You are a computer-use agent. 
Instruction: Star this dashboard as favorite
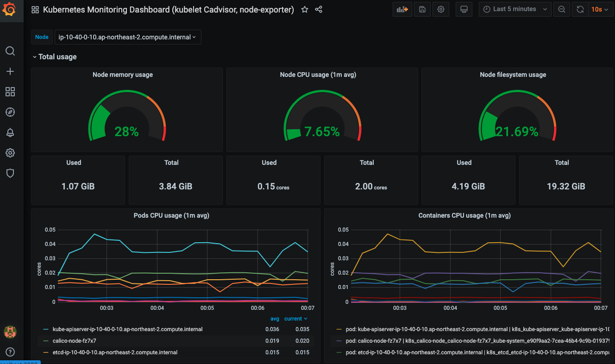(x=305, y=10)
